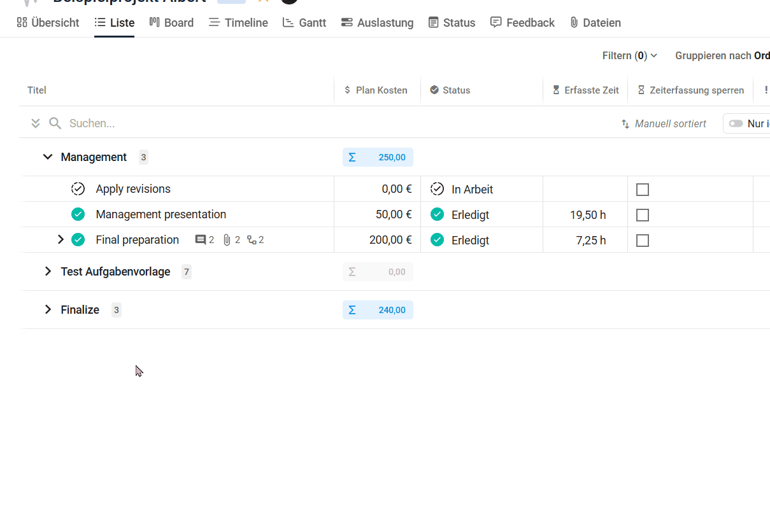Click the subtasks icon on Final preparation
This screenshot has width=770, height=532.
point(252,240)
